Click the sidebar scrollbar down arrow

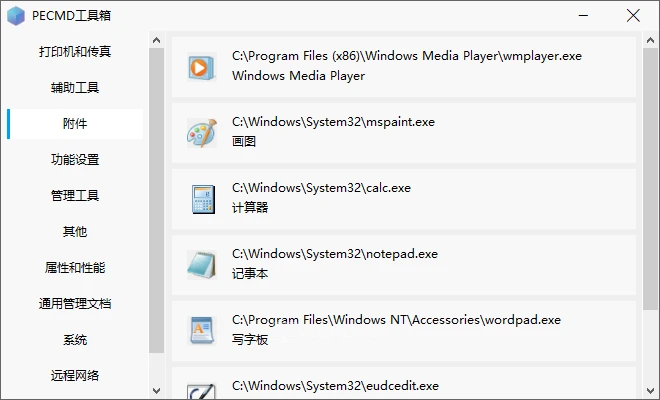coord(157,390)
